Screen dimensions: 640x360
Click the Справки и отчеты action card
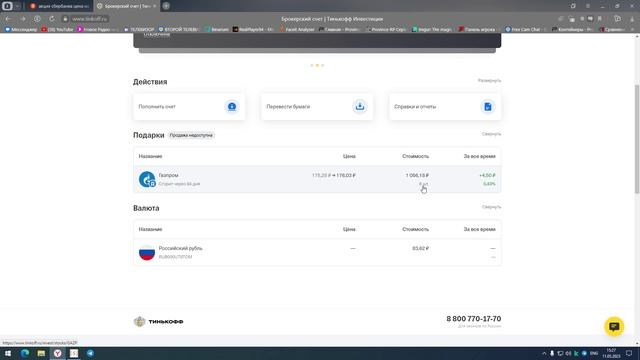click(x=445, y=107)
